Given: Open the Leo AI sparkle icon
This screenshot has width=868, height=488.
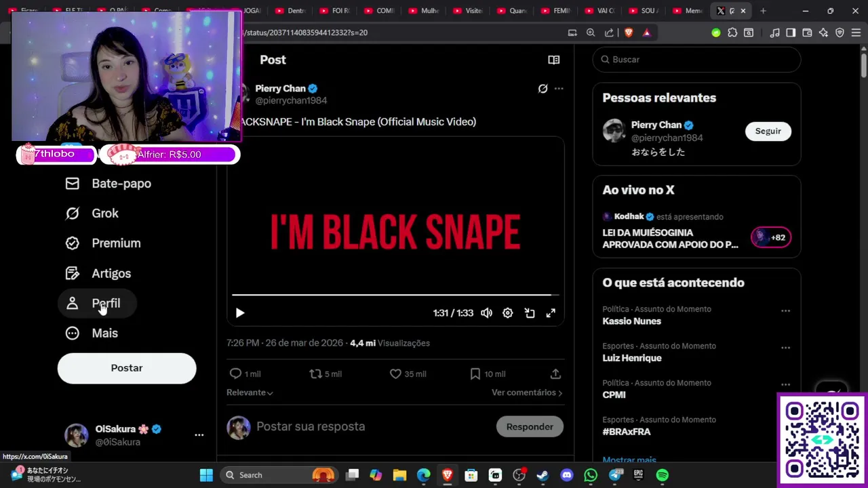Looking at the screenshot, I should 823,33.
